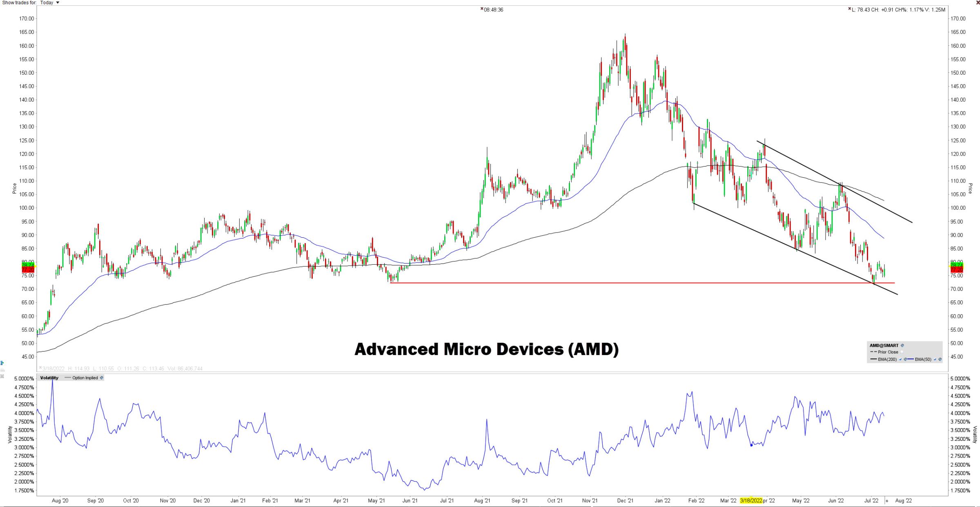Click the green 78.74 price tag on right axis

pos(957,265)
